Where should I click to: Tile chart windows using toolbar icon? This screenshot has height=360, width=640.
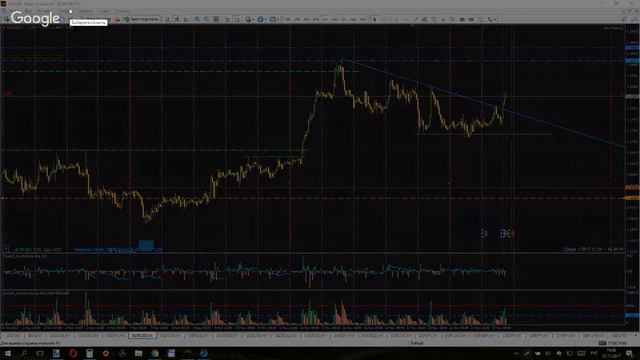pos(216,19)
